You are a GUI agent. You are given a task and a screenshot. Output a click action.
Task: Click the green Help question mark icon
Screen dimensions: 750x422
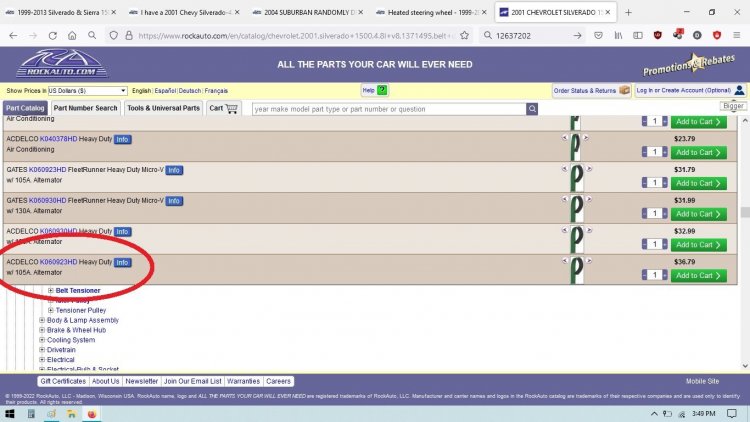click(382, 90)
